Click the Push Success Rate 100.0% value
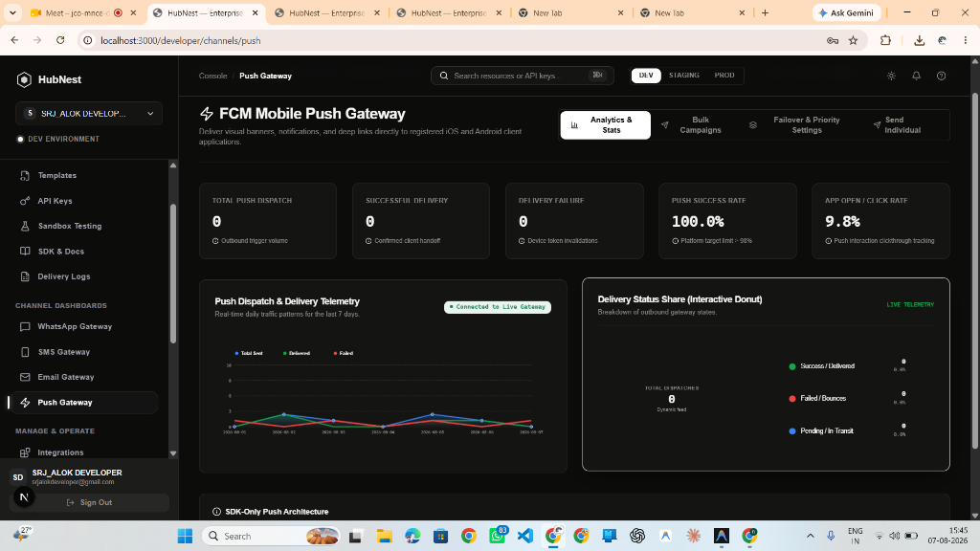980x551 pixels. point(698,222)
